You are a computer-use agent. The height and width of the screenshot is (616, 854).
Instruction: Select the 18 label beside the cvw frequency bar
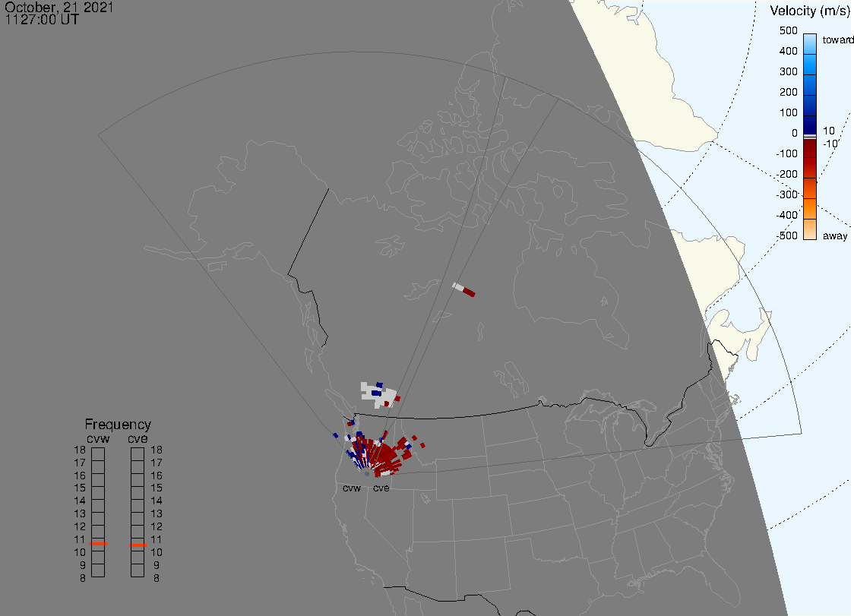click(80, 450)
